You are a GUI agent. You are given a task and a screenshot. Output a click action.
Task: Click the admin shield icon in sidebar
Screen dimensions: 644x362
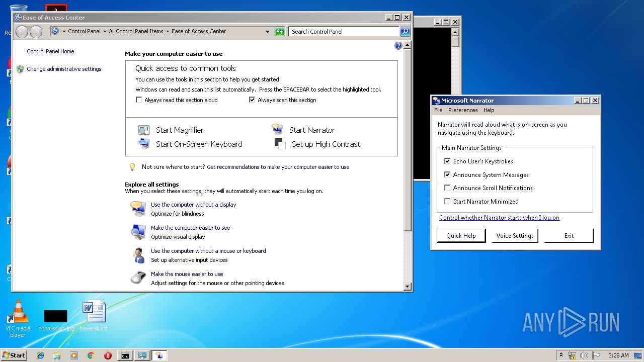tap(20, 69)
